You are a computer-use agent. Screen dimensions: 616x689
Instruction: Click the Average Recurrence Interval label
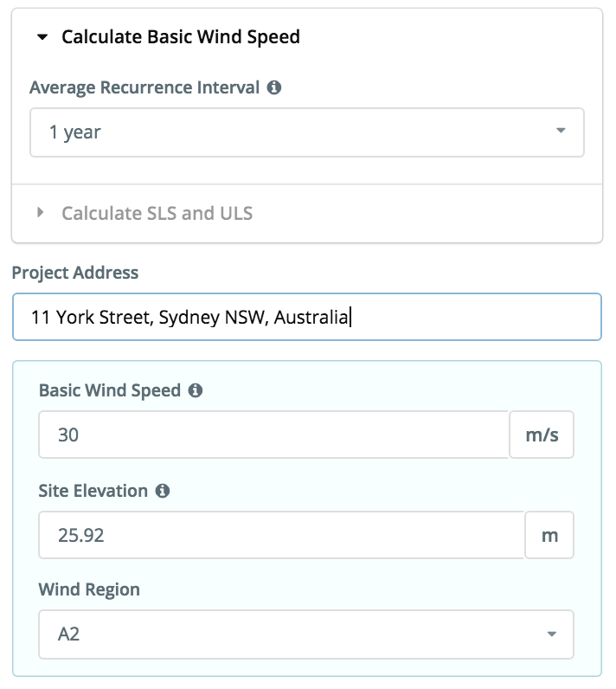tap(144, 87)
